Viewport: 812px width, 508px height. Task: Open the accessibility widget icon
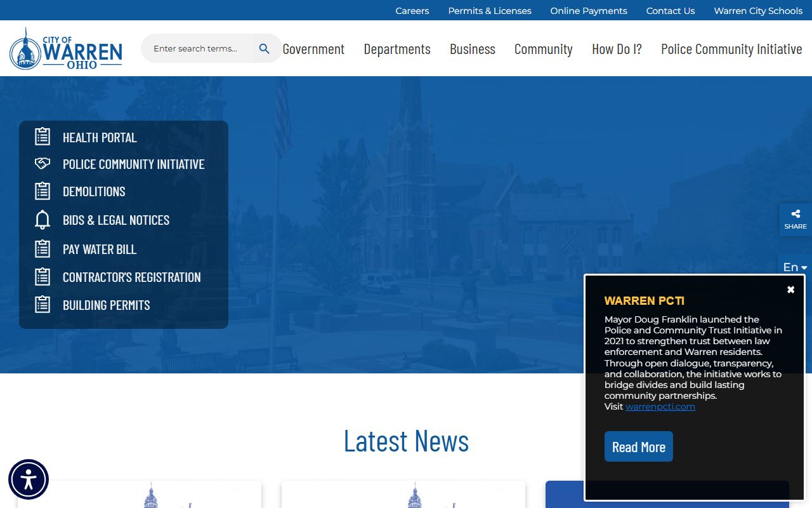pyautogui.click(x=29, y=479)
